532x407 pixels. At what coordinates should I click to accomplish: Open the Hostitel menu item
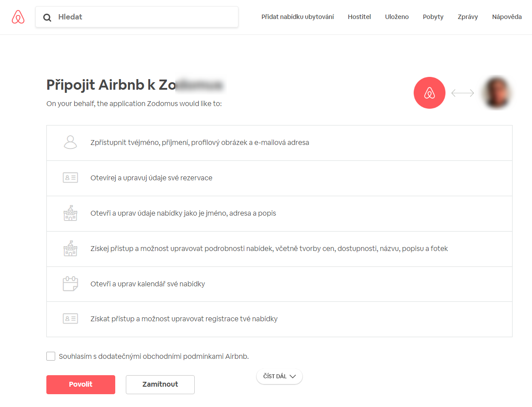(359, 17)
